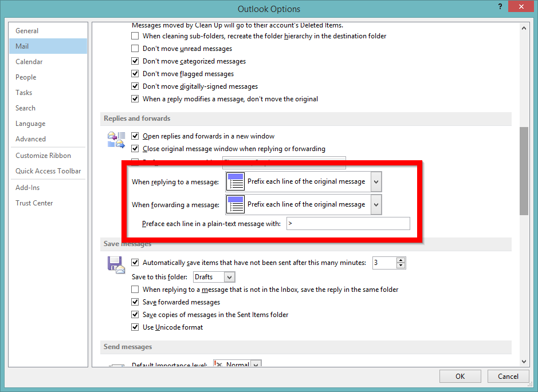Click the Replies and forwards envelope icon
This screenshot has width=538, height=392.
point(116,140)
